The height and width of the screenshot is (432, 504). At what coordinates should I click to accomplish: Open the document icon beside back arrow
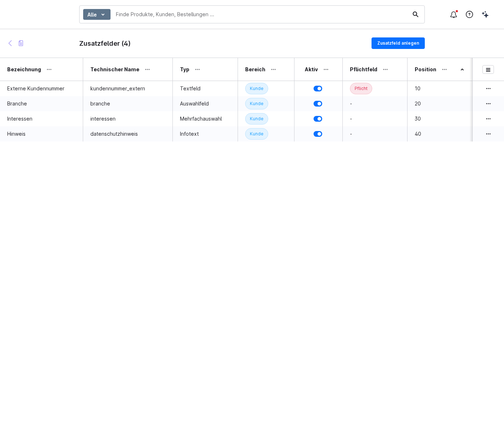[21, 43]
